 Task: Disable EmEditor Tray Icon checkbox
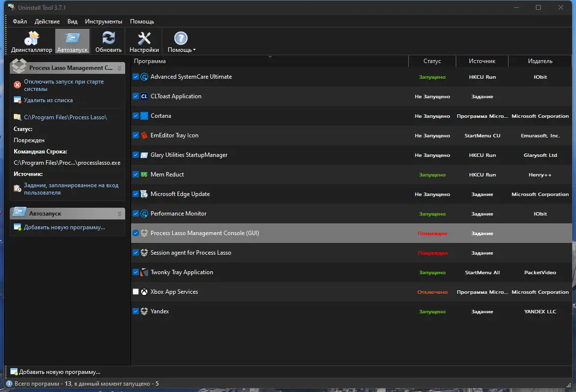(x=135, y=135)
